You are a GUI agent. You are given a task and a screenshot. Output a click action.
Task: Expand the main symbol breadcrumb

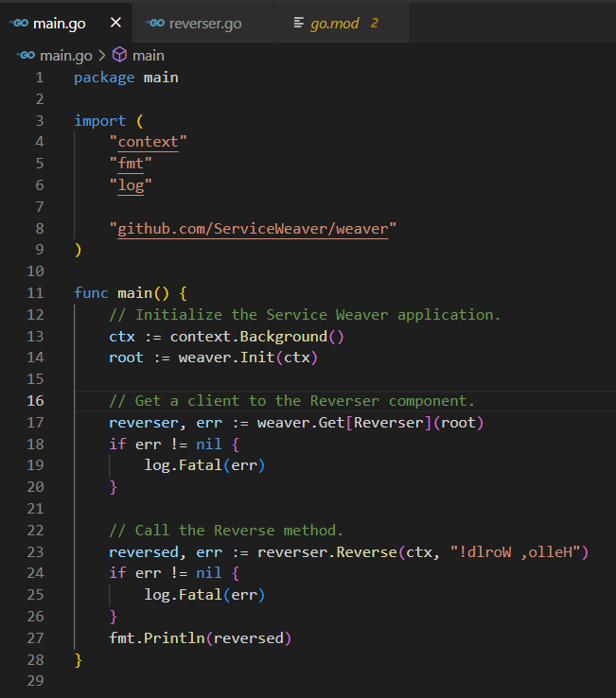(x=148, y=56)
